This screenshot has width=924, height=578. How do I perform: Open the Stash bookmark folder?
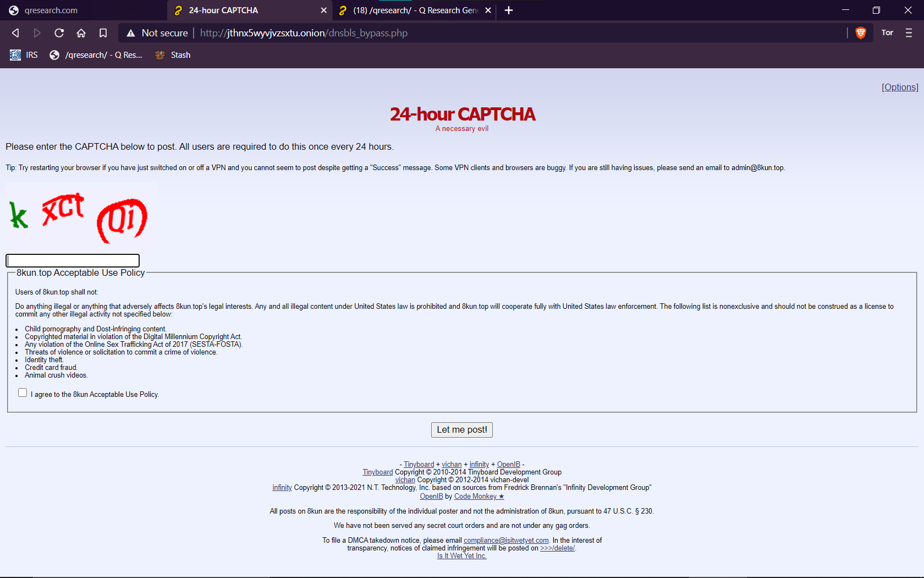173,55
